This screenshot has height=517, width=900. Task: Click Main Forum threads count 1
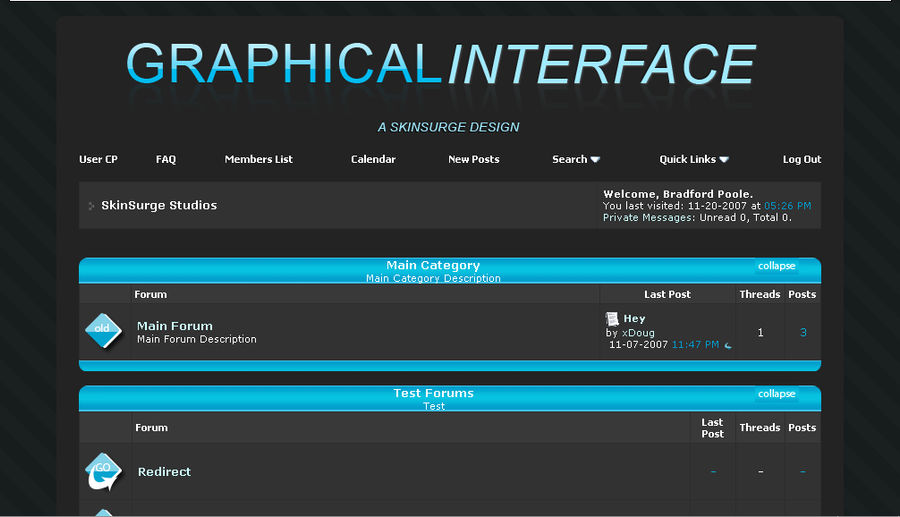761,332
